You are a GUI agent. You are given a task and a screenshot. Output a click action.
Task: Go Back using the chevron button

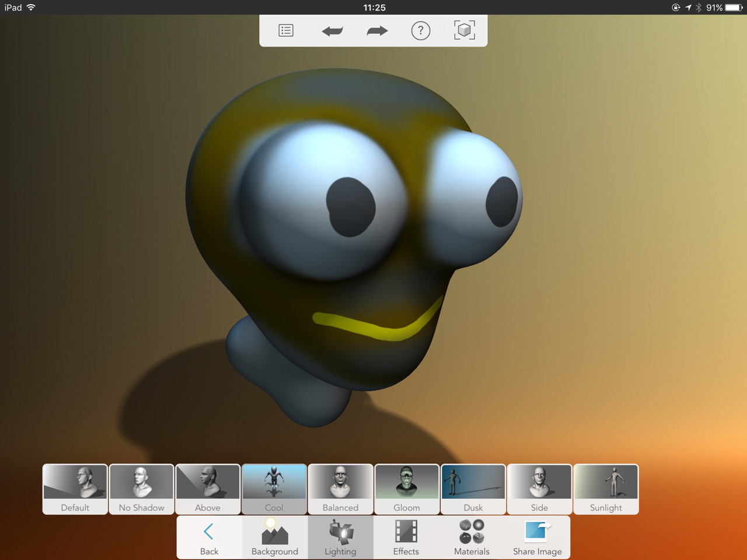tap(209, 537)
